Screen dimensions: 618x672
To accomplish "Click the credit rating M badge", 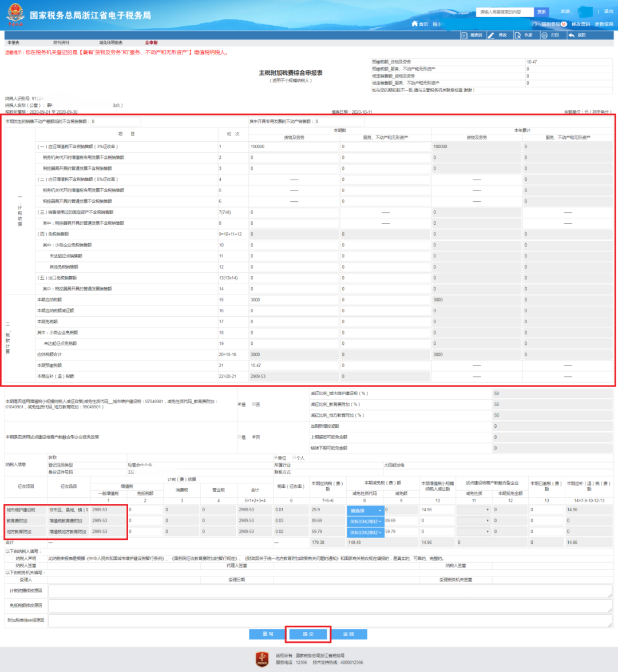I will click(x=564, y=24).
